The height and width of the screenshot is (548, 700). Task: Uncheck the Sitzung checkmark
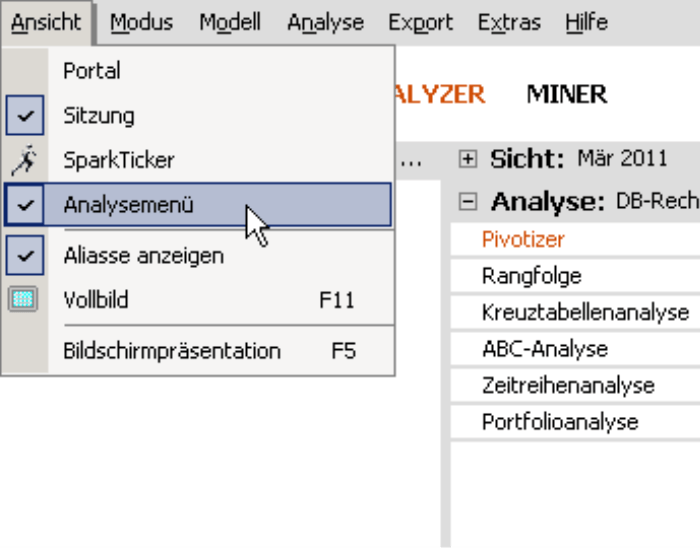coord(25,115)
